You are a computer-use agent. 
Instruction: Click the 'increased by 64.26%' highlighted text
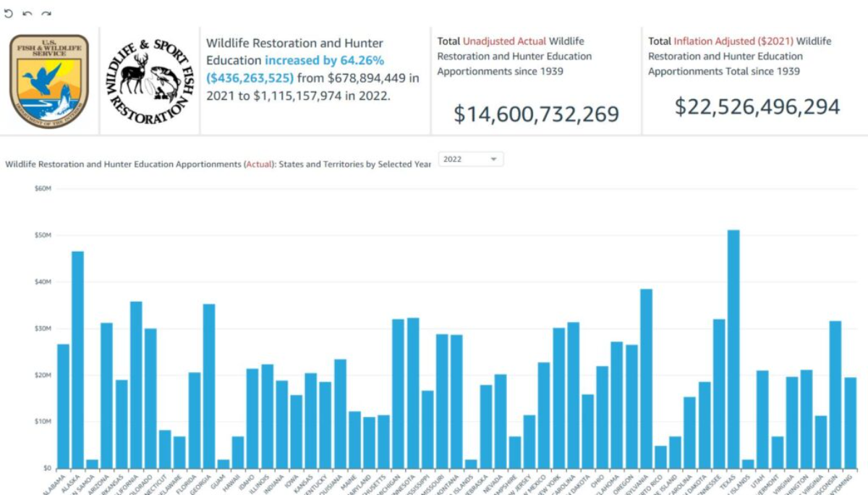324,60
